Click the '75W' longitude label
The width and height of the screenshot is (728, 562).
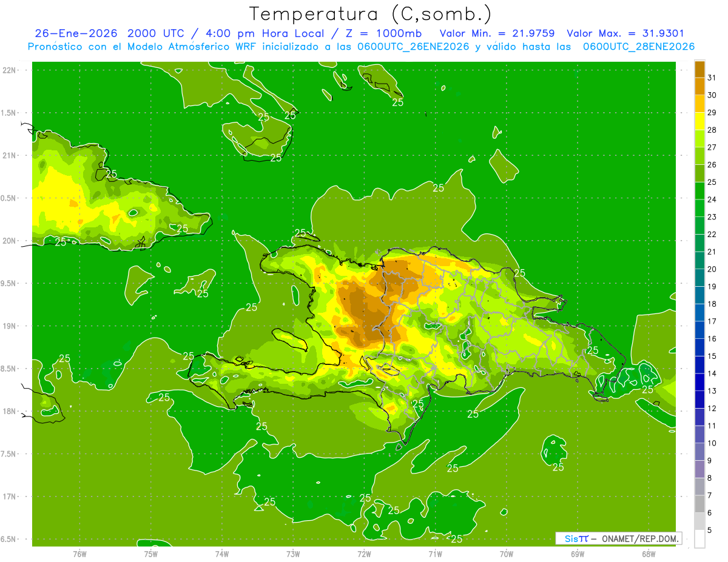click(x=151, y=554)
